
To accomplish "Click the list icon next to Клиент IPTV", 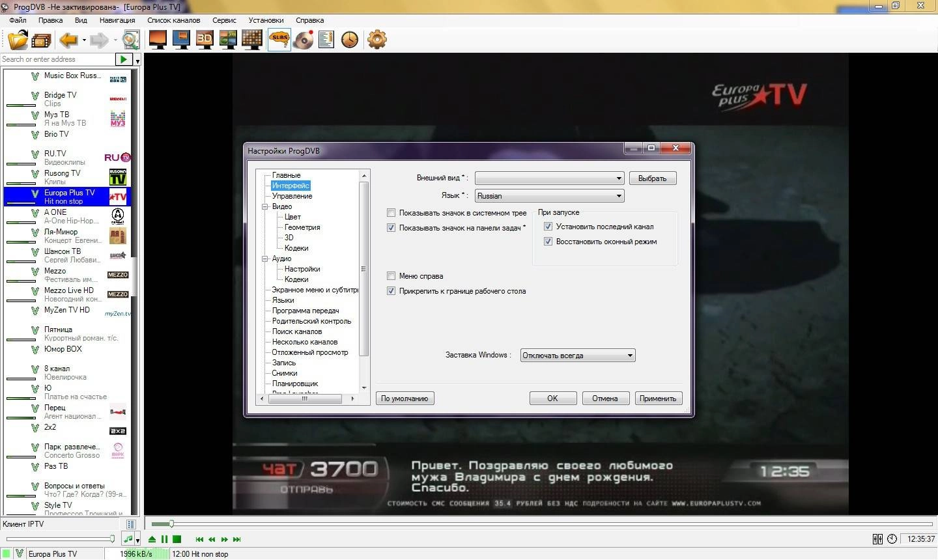I will pos(131,524).
